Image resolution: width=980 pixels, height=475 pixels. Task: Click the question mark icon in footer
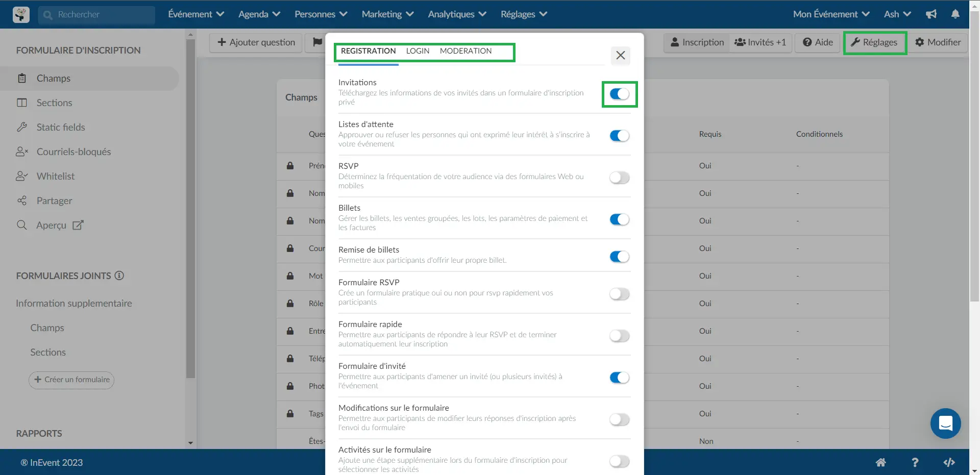click(x=915, y=462)
